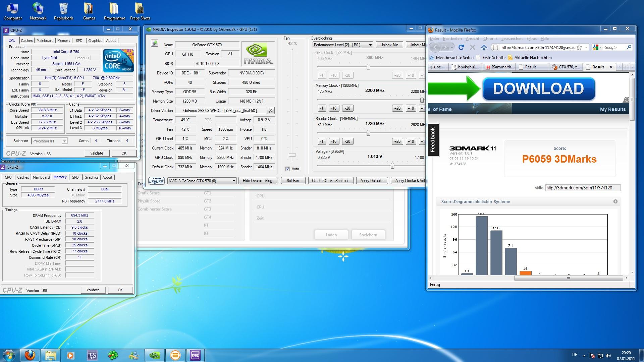Toggle the Auto fan checkbox
The image size is (644, 362).
(x=287, y=169)
